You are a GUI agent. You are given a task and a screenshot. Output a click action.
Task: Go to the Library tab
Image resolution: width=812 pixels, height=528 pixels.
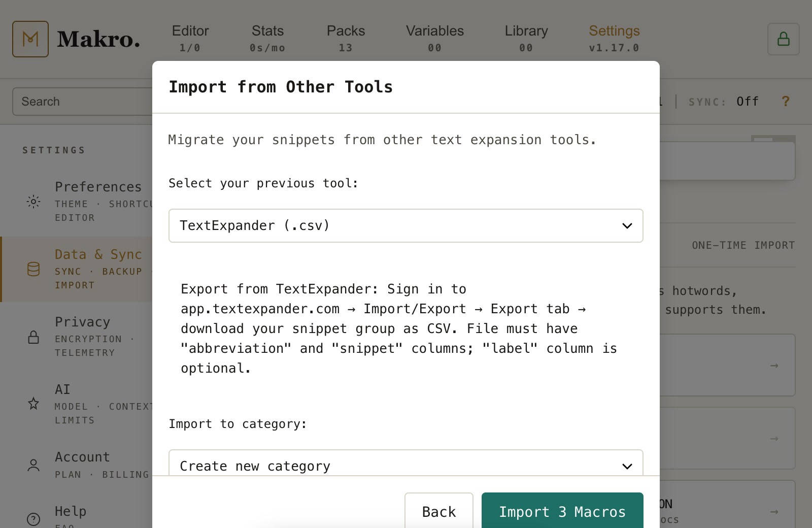pos(526,39)
